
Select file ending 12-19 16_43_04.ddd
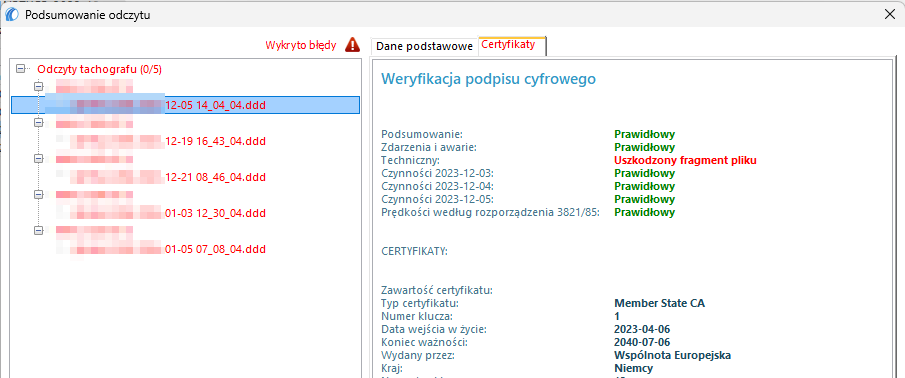tap(162, 141)
